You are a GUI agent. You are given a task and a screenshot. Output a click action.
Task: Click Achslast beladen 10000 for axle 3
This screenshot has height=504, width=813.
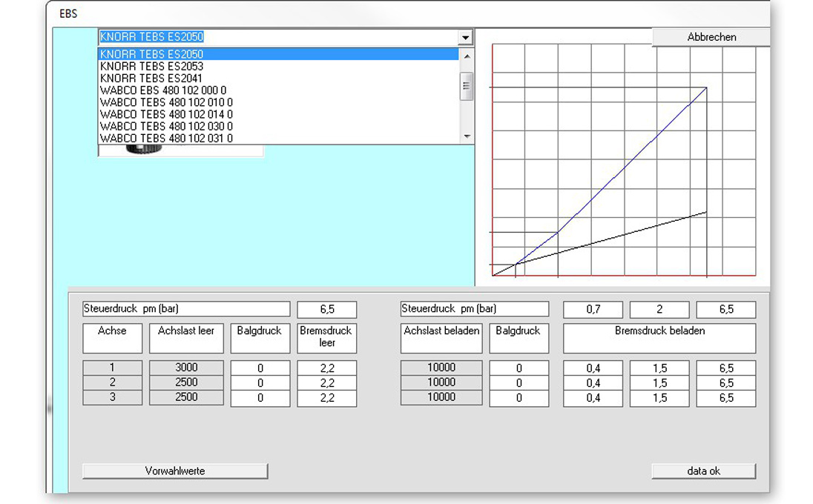coord(441,397)
